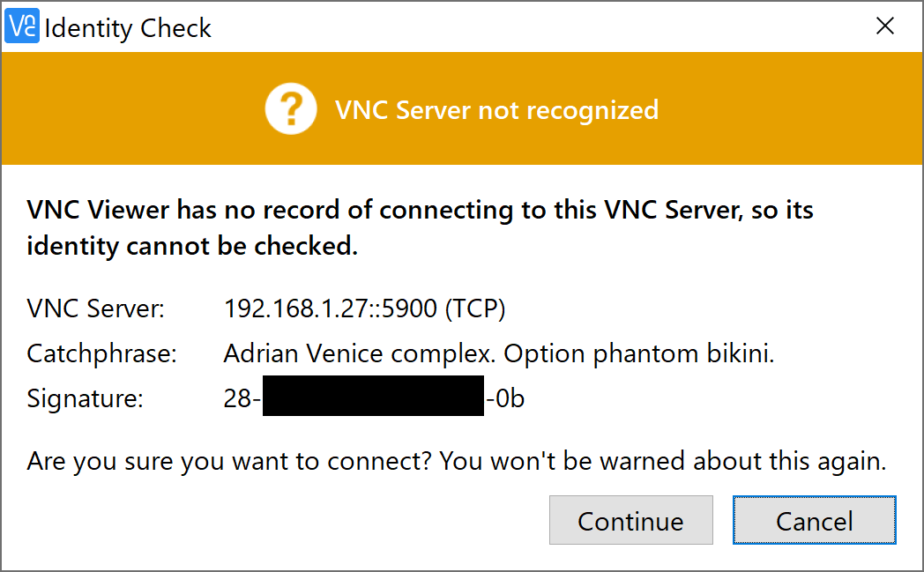Select the 192.168.1.27::5900 (TCP) address text
The width and height of the screenshot is (924, 572).
(x=364, y=309)
